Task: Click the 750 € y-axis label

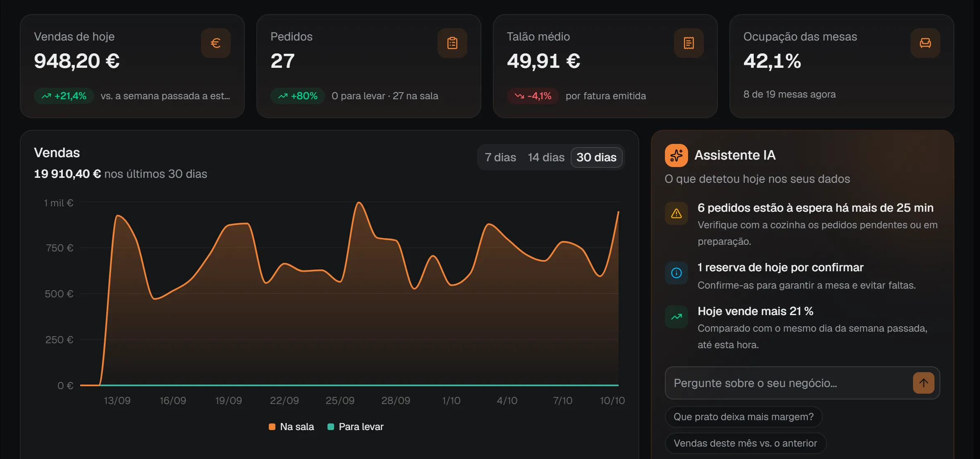Action: 60,248
